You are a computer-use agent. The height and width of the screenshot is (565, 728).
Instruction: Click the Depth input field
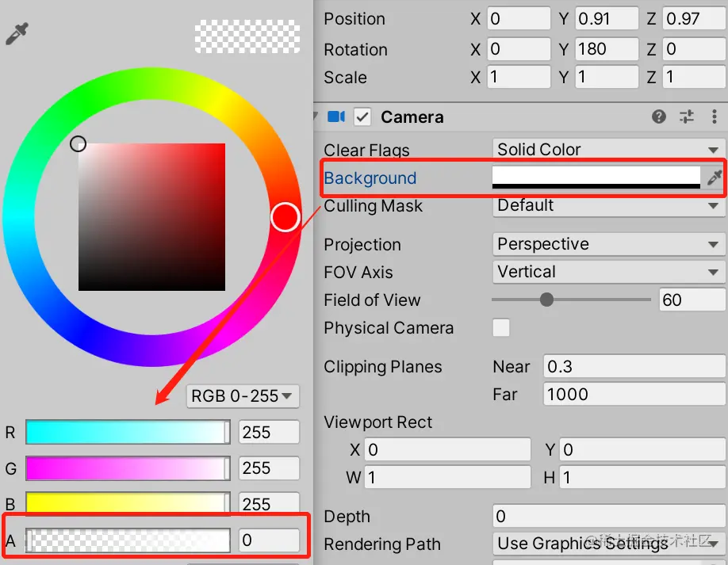609,516
